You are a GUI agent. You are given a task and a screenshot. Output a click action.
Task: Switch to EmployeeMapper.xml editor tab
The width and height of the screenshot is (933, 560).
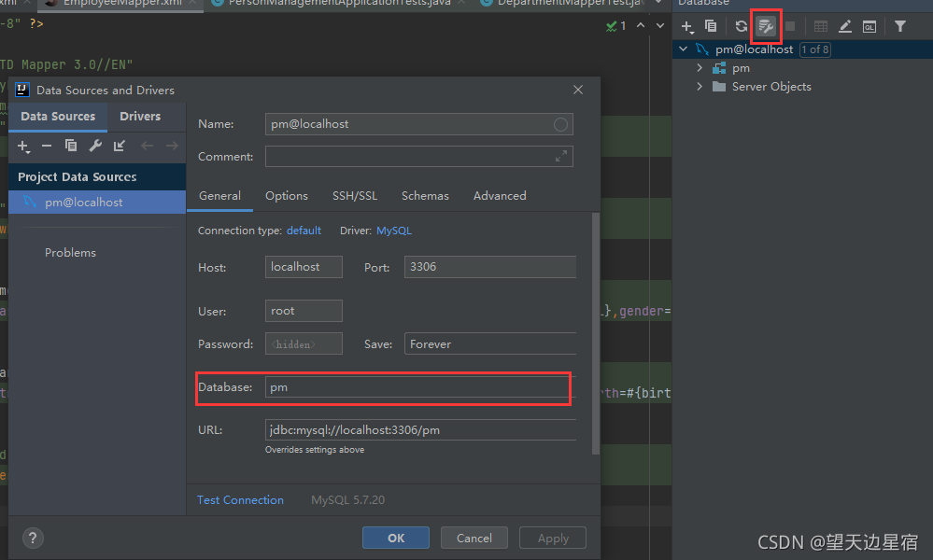122,3
